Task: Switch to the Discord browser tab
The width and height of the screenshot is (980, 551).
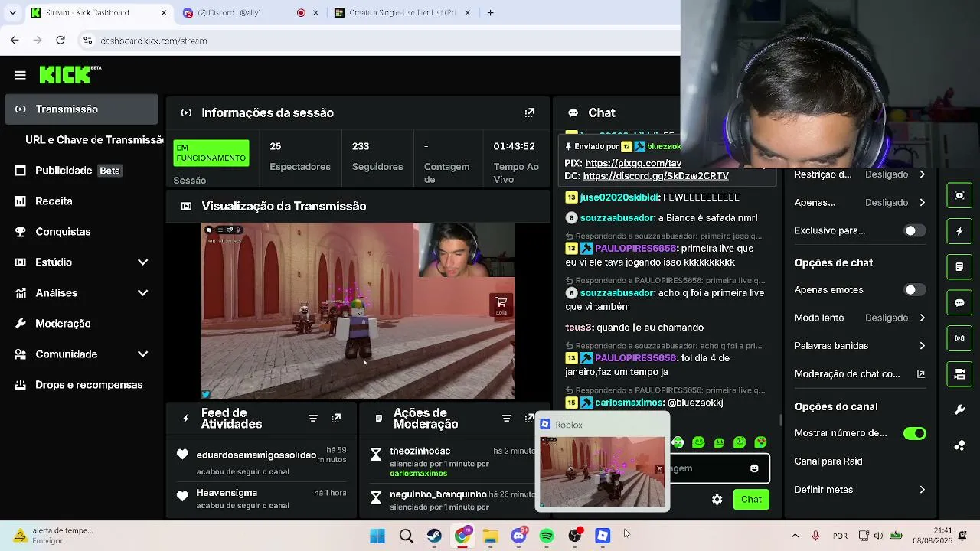Action: pos(250,13)
